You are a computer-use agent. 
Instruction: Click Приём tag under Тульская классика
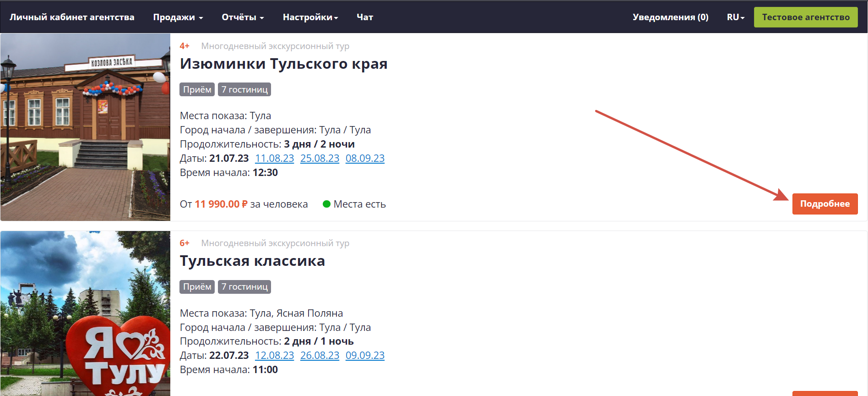[x=197, y=287]
